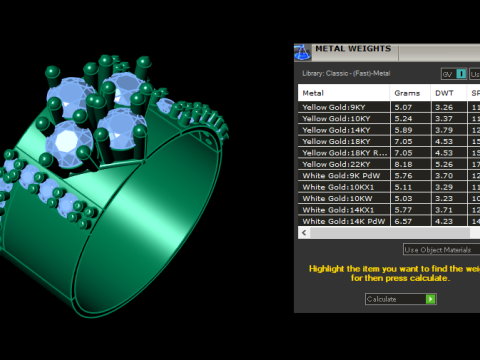This screenshot has width=480, height=360.
Task: Click the horizontal scrollbar thumb under the table
Action: click(x=390, y=233)
